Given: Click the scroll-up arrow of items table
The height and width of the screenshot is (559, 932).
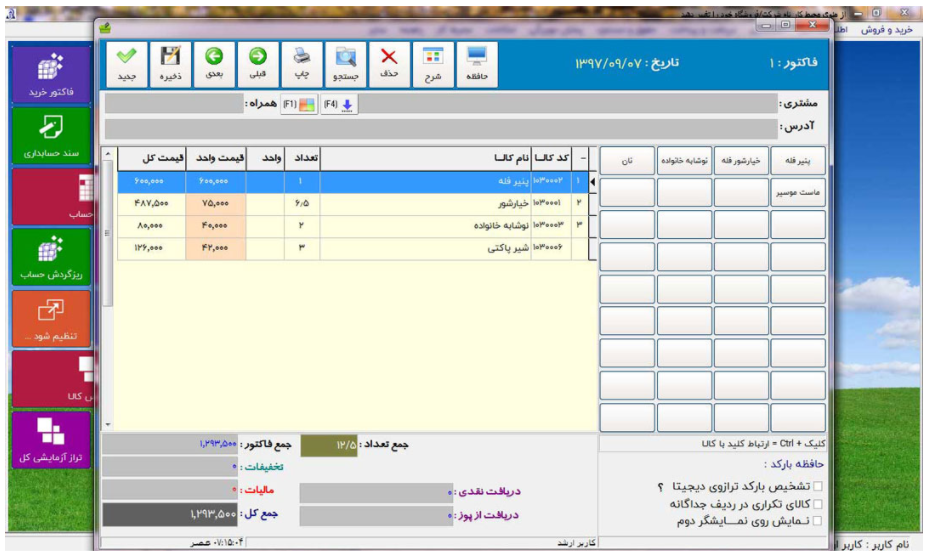Looking at the screenshot, I should [109, 154].
